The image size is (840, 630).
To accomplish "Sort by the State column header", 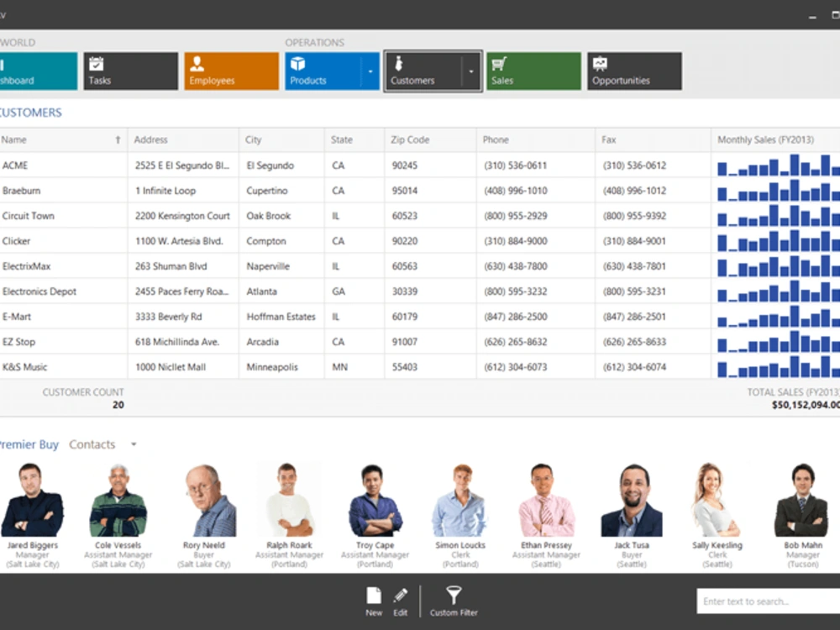I will coord(354,139).
